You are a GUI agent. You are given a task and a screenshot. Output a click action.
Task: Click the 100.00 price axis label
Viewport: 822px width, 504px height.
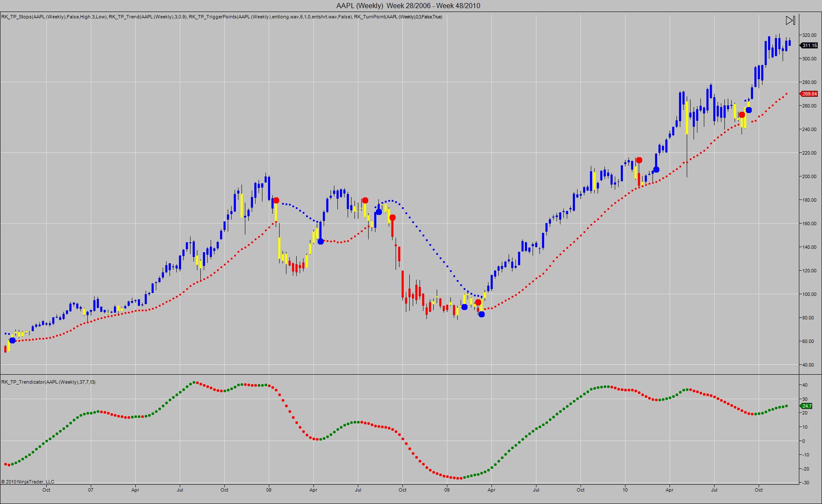809,294
